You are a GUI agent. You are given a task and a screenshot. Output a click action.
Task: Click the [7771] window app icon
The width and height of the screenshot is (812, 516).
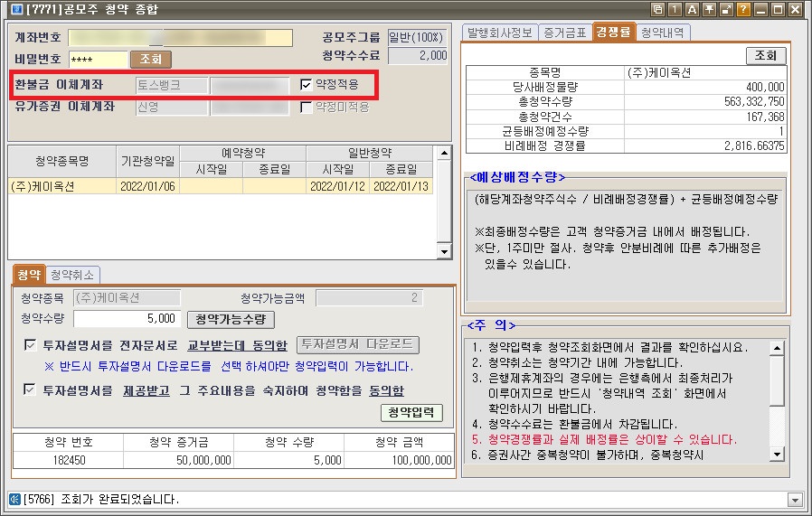point(16,9)
